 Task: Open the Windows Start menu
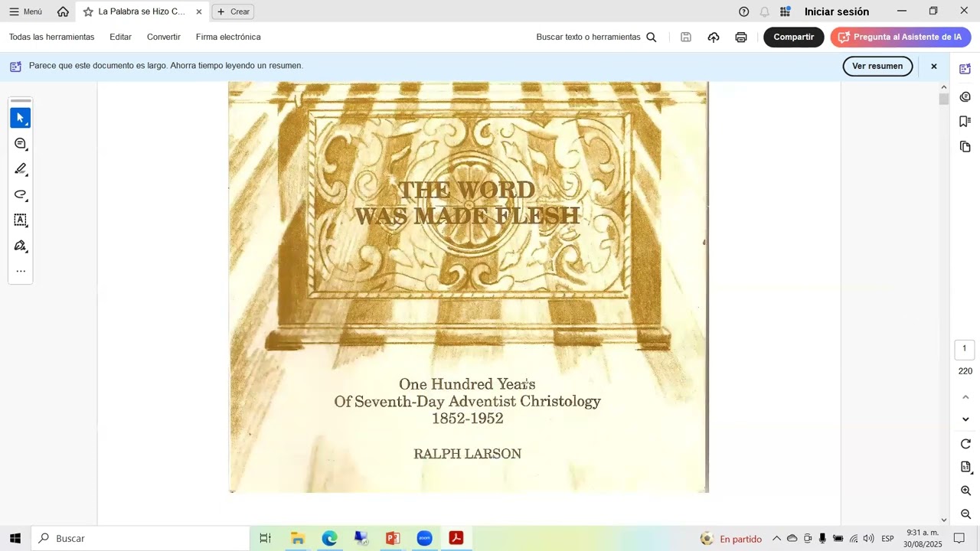click(x=15, y=538)
